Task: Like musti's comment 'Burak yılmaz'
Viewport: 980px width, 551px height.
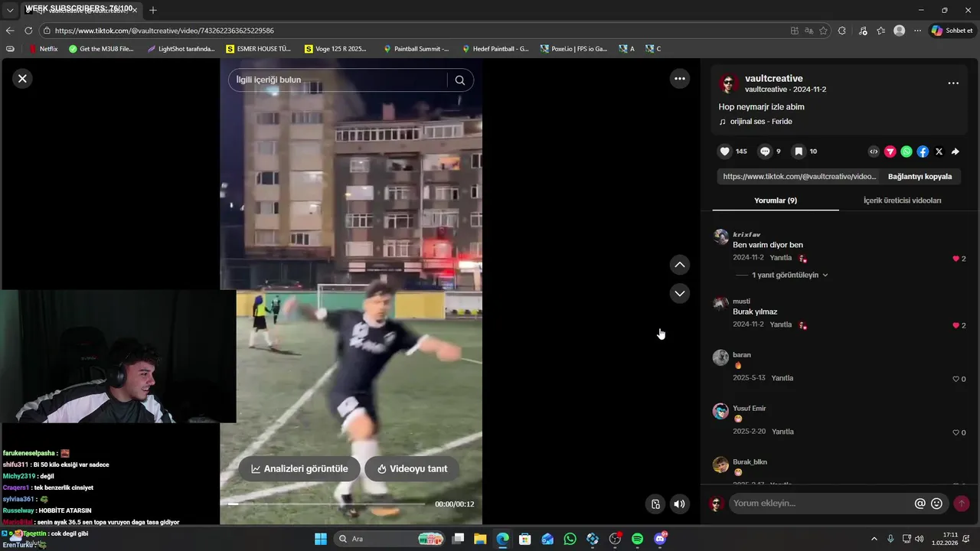Action: tap(955, 325)
